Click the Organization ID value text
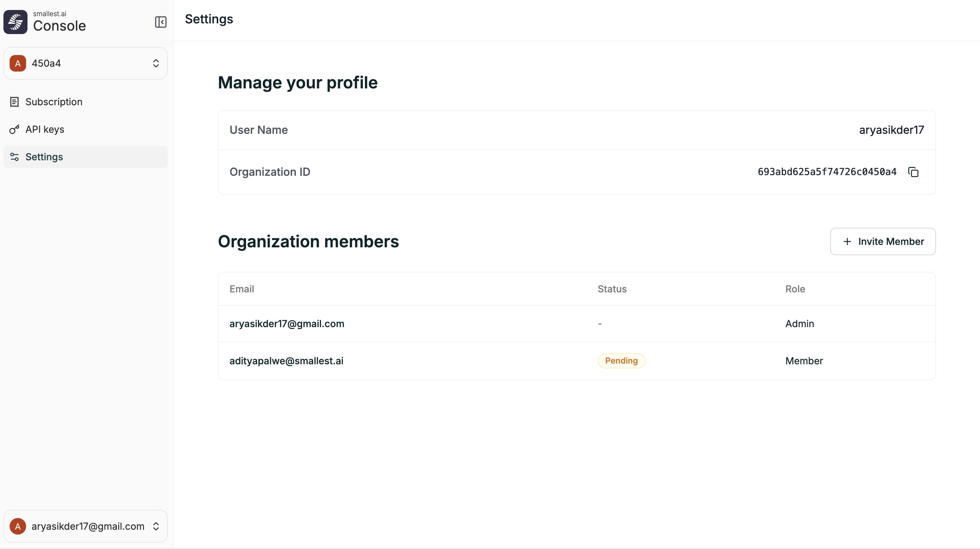The image size is (980, 549). [x=827, y=172]
